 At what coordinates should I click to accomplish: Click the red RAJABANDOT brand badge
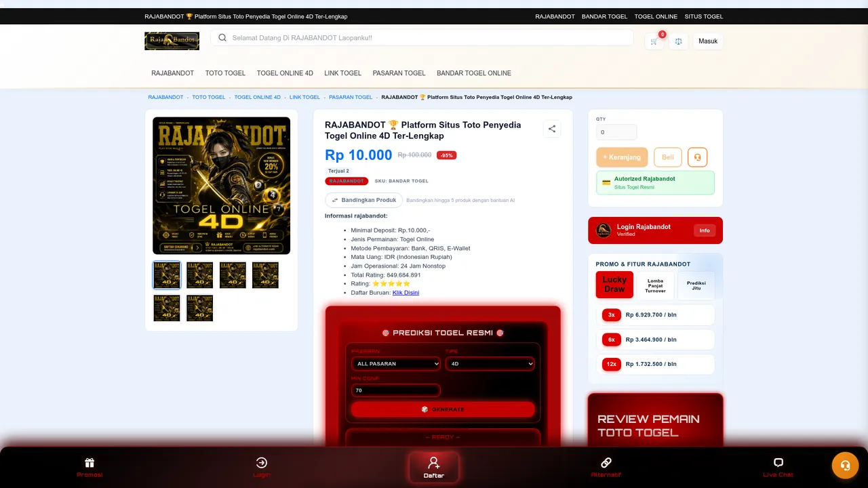pos(347,181)
